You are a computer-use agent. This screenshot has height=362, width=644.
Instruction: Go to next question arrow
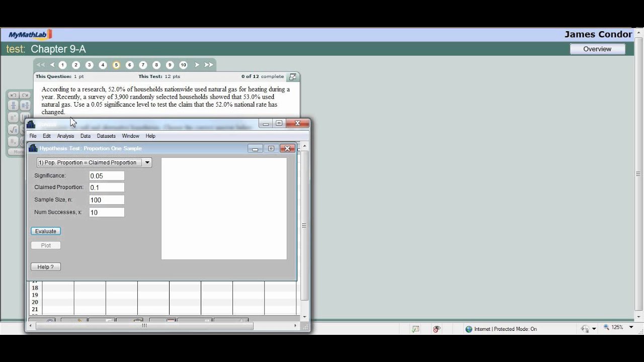point(197,65)
